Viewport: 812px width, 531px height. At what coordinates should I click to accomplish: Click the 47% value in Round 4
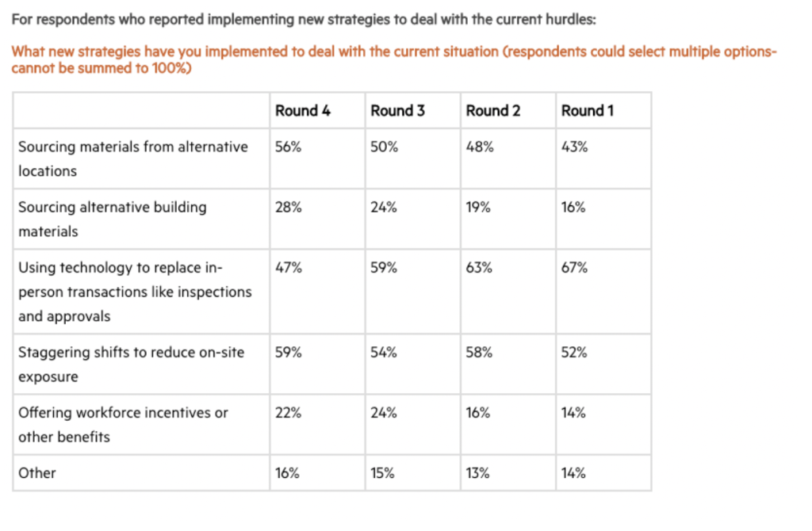coord(289,268)
